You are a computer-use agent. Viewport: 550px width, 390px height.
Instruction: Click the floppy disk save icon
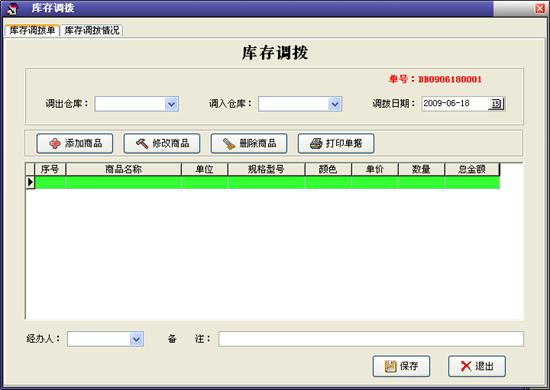390,367
